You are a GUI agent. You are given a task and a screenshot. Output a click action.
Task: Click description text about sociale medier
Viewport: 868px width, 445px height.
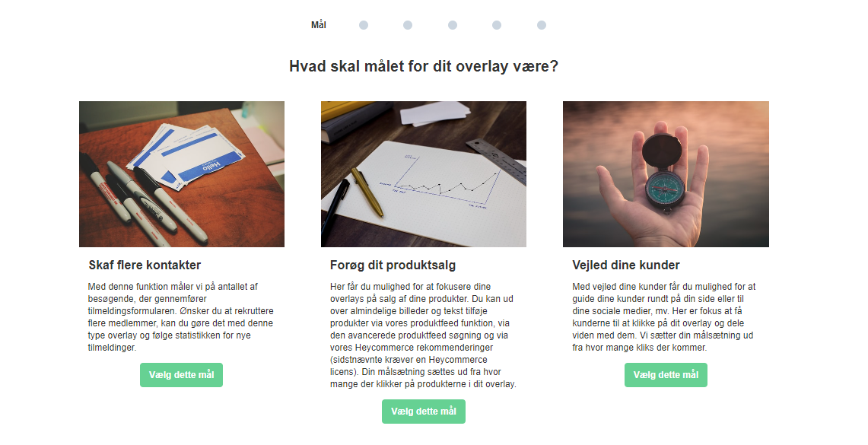663,317
